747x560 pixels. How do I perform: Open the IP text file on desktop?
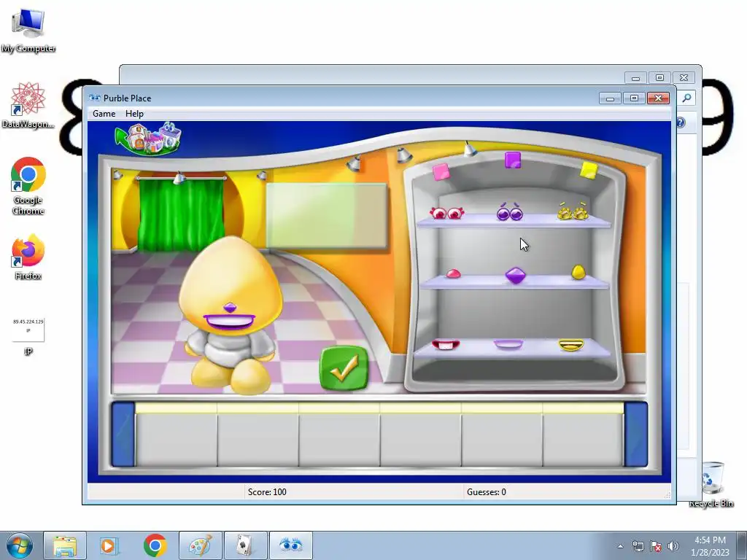pyautogui.click(x=28, y=335)
